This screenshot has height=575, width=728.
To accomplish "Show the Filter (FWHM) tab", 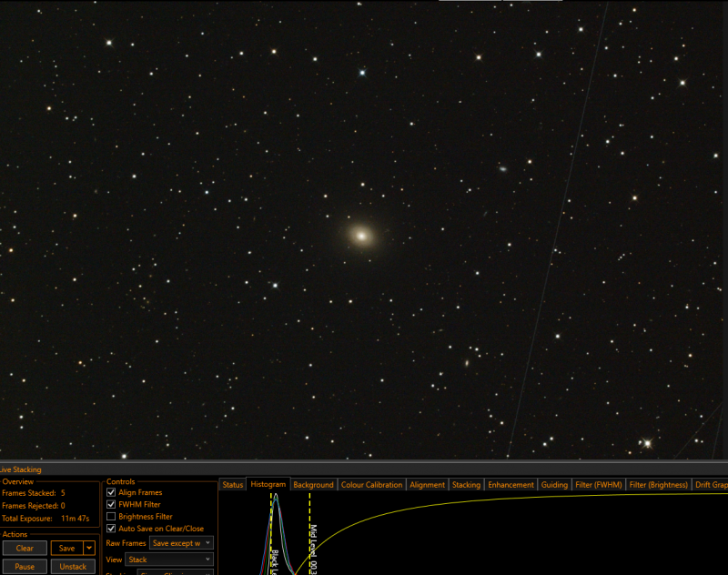I will tap(599, 485).
